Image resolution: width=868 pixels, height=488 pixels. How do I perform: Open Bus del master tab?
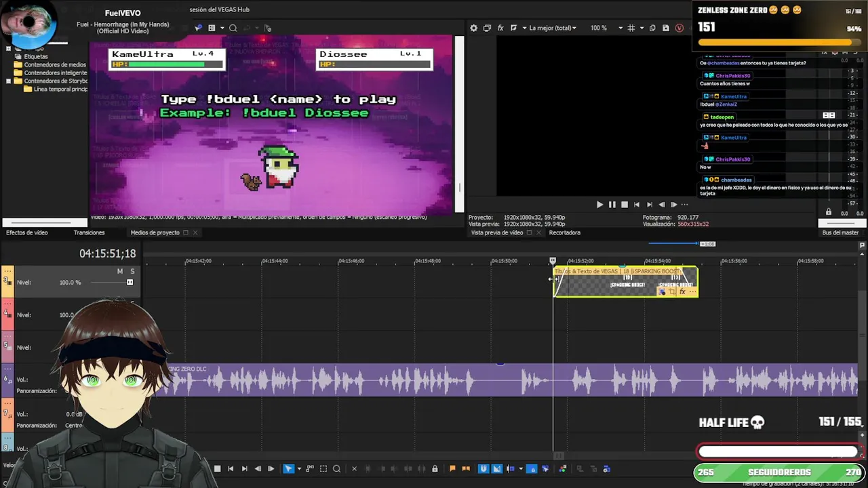[840, 232]
